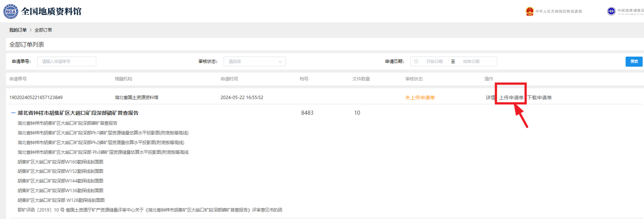Click the timestamp 2024-05-22 16:55:52
Screen dimensions: 644x219
click(x=242, y=98)
